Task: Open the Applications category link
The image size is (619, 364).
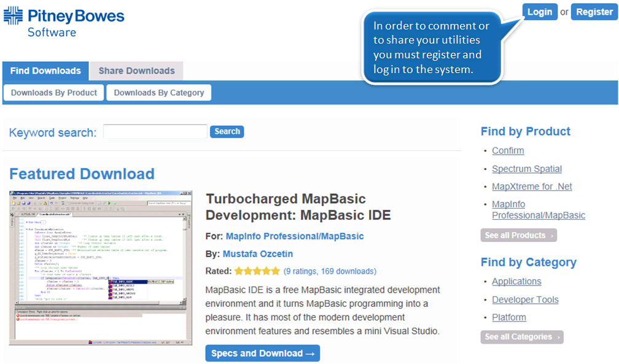Action: tap(516, 282)
